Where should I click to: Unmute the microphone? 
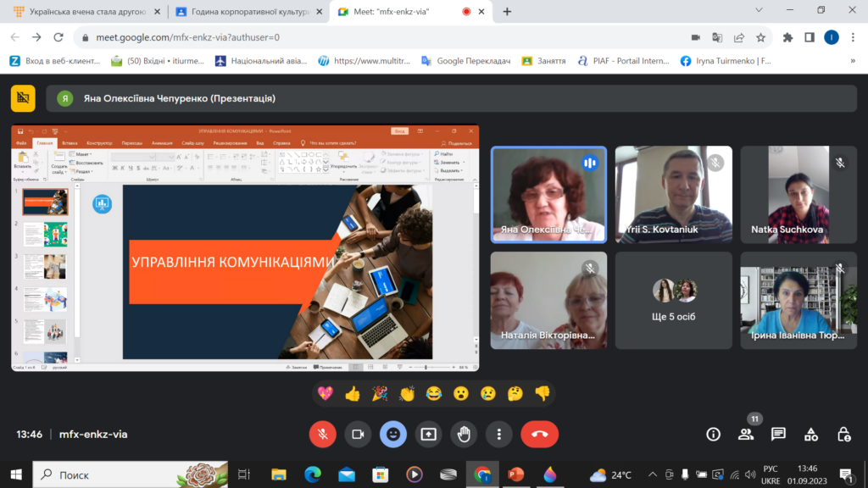pyautogui.click(x=322, y=434)
